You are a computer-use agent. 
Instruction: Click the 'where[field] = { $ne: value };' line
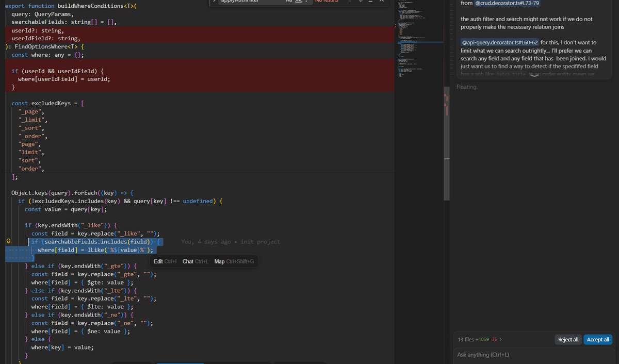(x=81, y=331)
